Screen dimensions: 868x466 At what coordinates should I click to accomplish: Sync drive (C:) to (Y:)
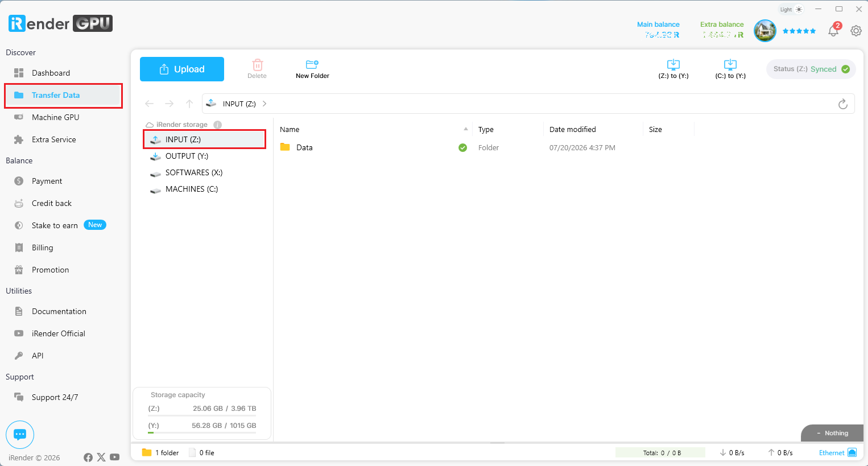point(730,69)
